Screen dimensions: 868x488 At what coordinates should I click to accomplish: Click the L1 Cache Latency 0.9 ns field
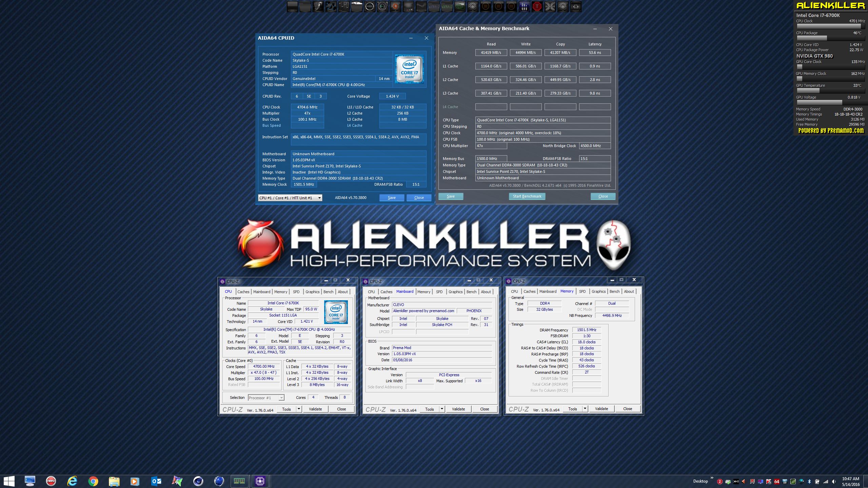[595, 66]
